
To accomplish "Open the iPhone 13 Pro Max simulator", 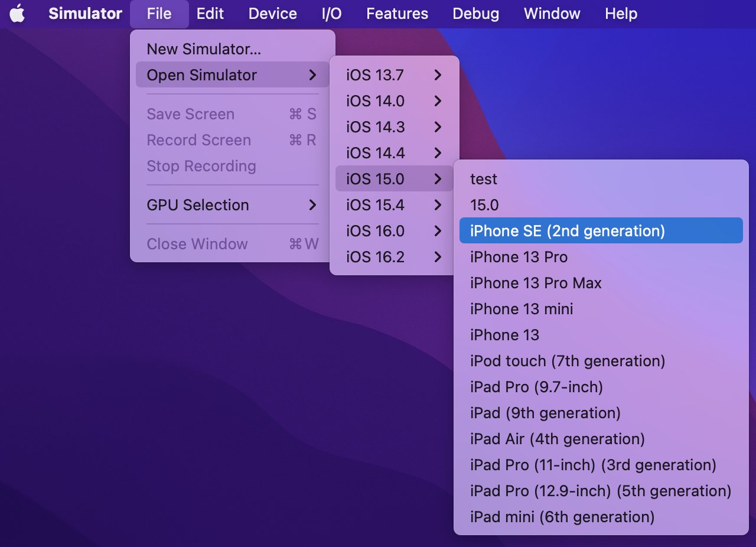I will point(536,283).
